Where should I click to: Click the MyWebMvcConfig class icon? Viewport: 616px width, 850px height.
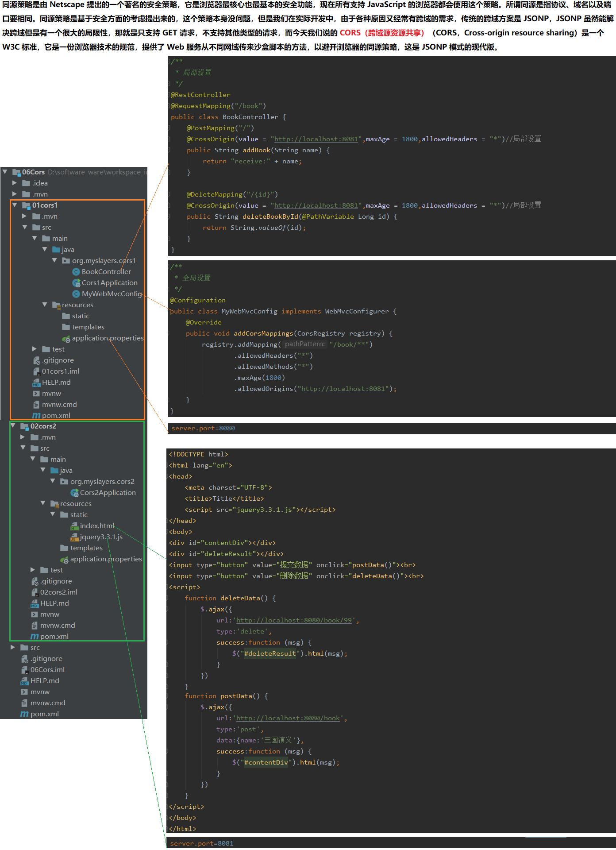[76, 294]
